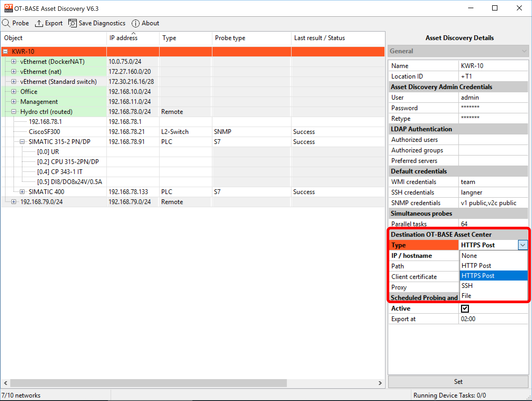
Task: Click Save Diagnostics toolbar label
Action: [x=102, y=23]
